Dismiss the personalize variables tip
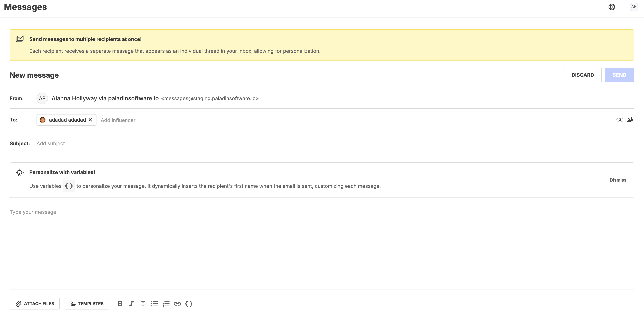 (x=618, y=180)
